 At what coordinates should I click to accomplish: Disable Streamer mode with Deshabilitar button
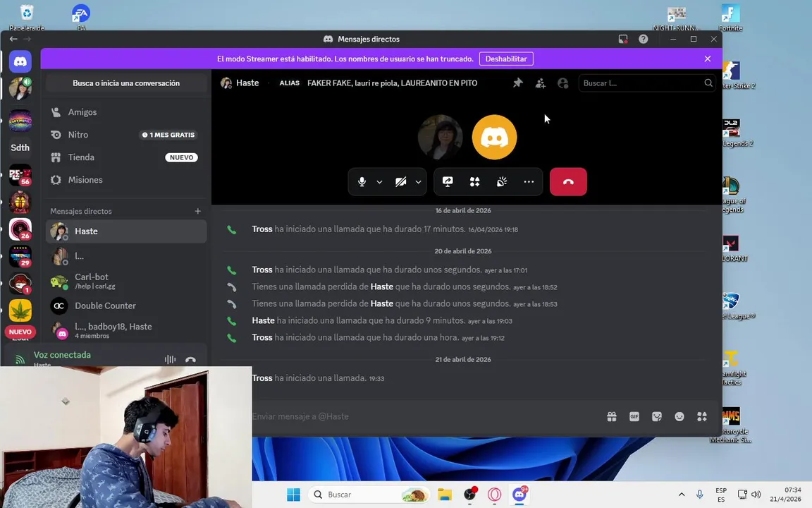[506, 59]
